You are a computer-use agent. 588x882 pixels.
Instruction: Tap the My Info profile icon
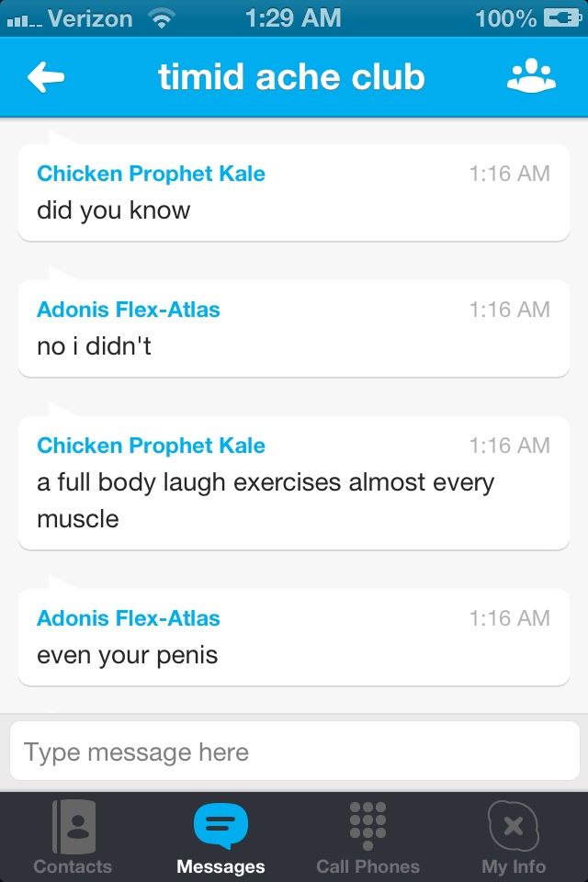pyautogui.click(x=513, y=824)
